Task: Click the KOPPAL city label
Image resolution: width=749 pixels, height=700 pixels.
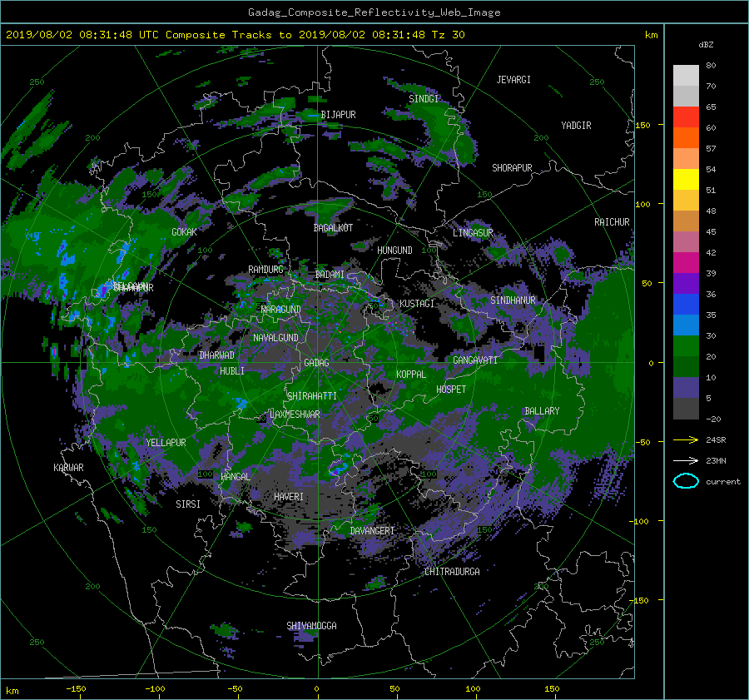Action: [411, 375]
